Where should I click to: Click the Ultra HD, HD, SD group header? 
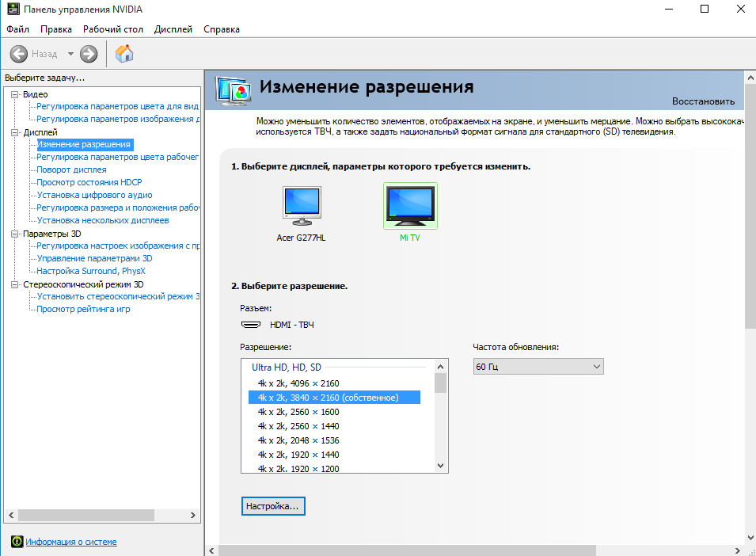[287, 367]
